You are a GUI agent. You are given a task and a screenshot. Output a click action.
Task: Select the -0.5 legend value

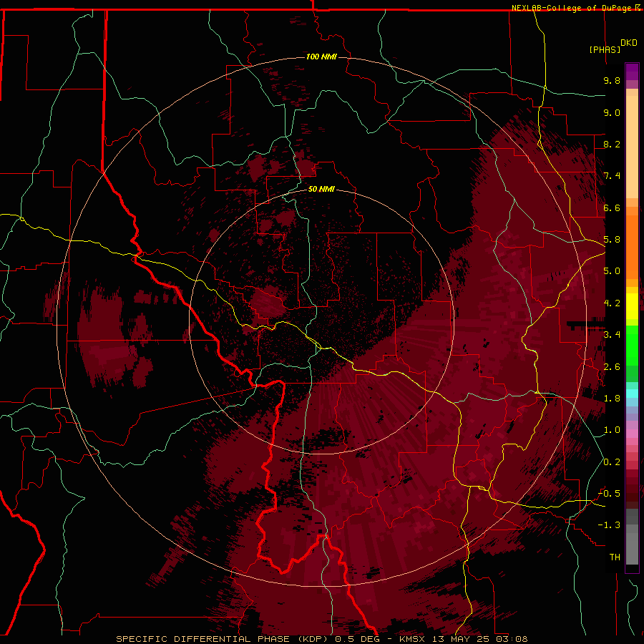pyautogui.click(x=609, y=494)
